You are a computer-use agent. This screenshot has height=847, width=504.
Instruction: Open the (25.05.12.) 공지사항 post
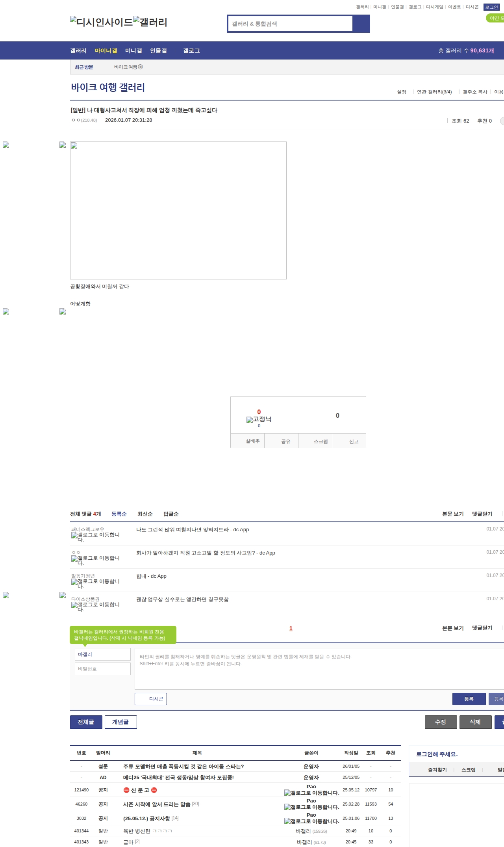point(146,818)
